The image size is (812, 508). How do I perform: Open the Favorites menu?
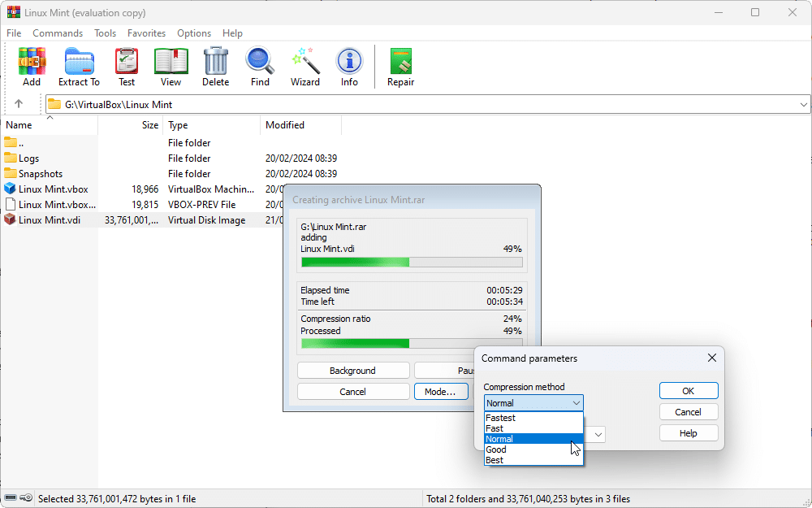(x=146, y=33)
